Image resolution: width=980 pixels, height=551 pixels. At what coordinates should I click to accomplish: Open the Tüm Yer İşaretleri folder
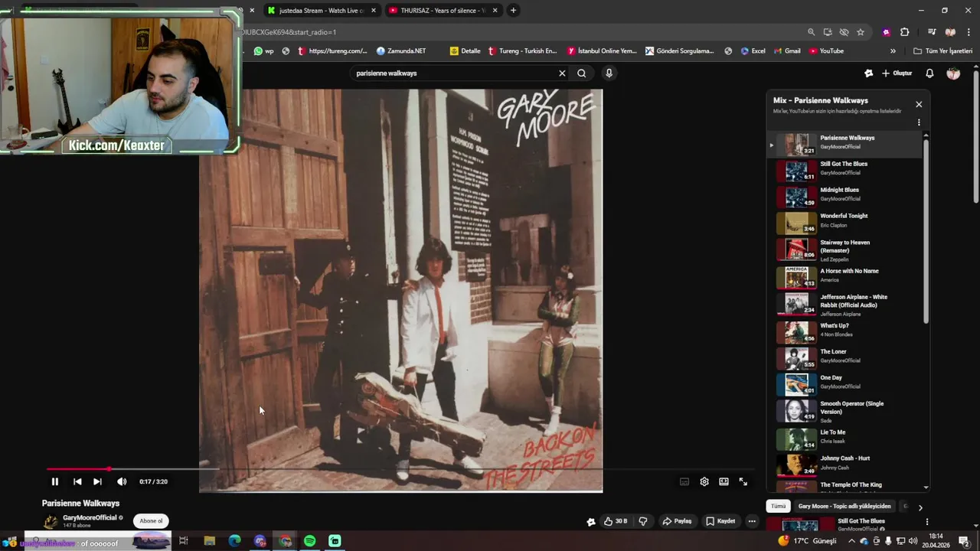point(943,51)
